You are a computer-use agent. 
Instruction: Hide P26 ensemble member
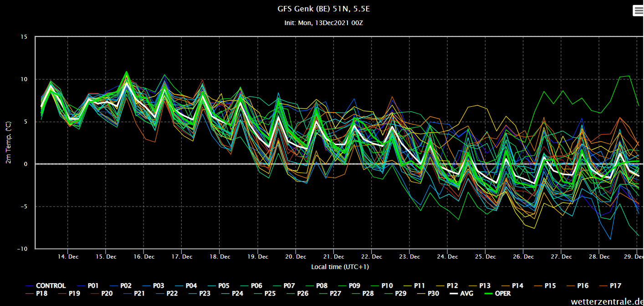tap(297, 294)
